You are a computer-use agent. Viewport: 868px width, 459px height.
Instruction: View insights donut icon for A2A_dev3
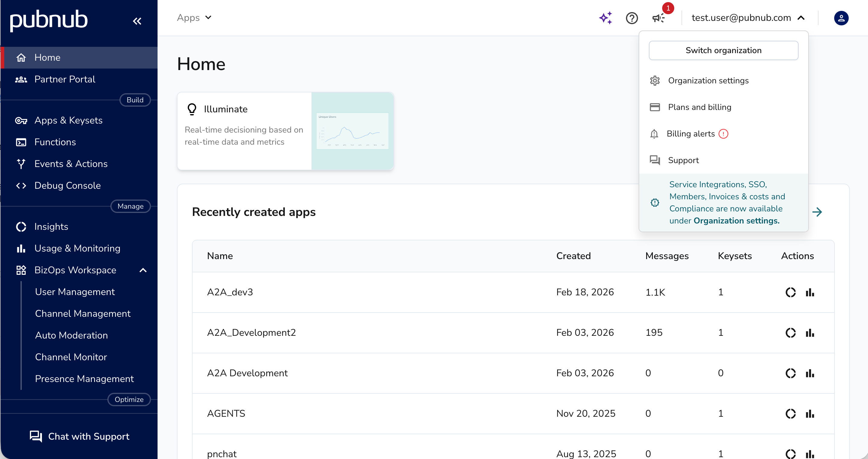[790, 292]
